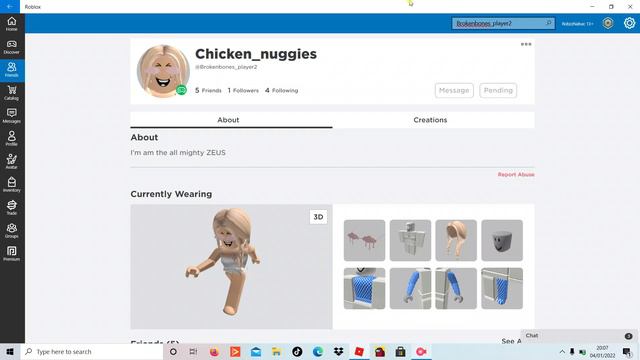This screenshot has height=360, width=640.
Task: Toggle the 3D avatar view button
Action: pos(318,217)
